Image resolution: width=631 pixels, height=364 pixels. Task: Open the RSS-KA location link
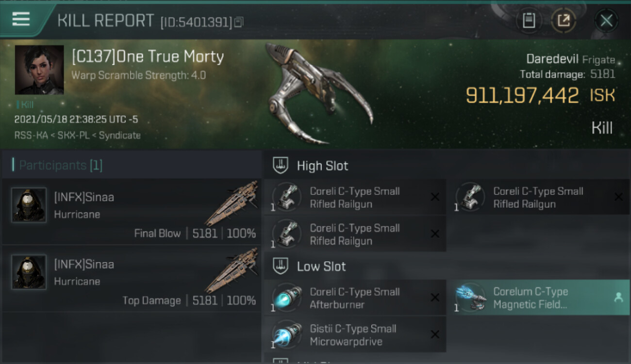pos(31,135)
